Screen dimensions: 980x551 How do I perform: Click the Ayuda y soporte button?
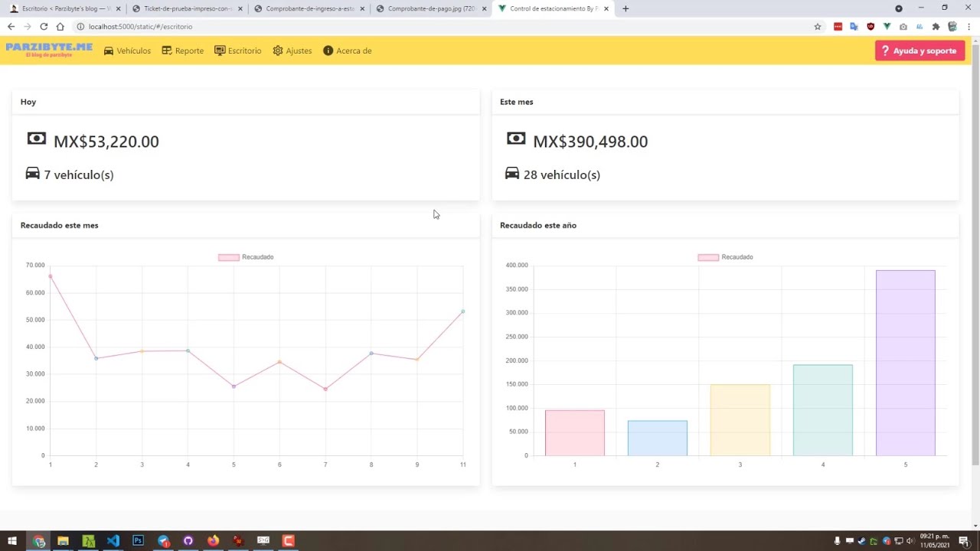click(x=920, y=51)
